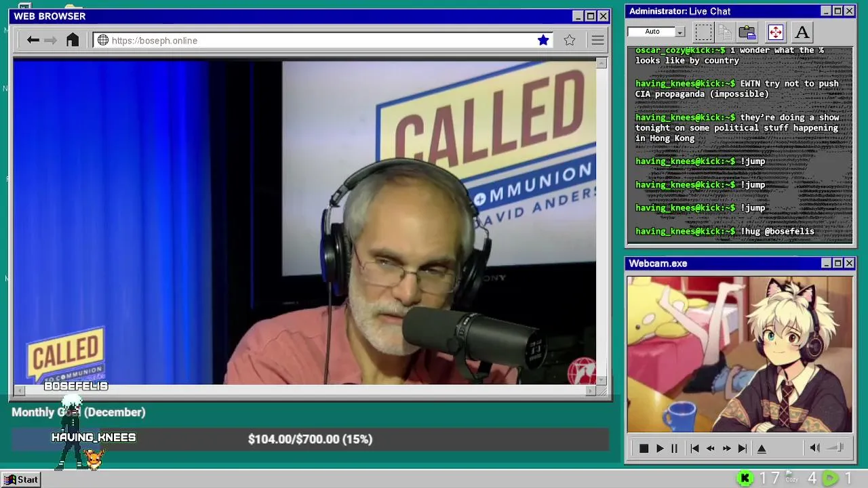Play the Webcam.exe video
This screenshot has width=868, height=488.
tap(659, 448)
